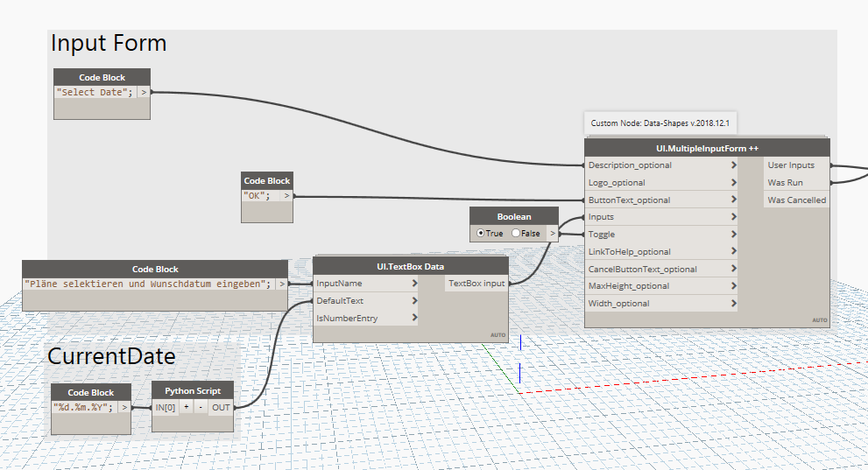Click the minus button on Python Script node

tap(200, 407)
